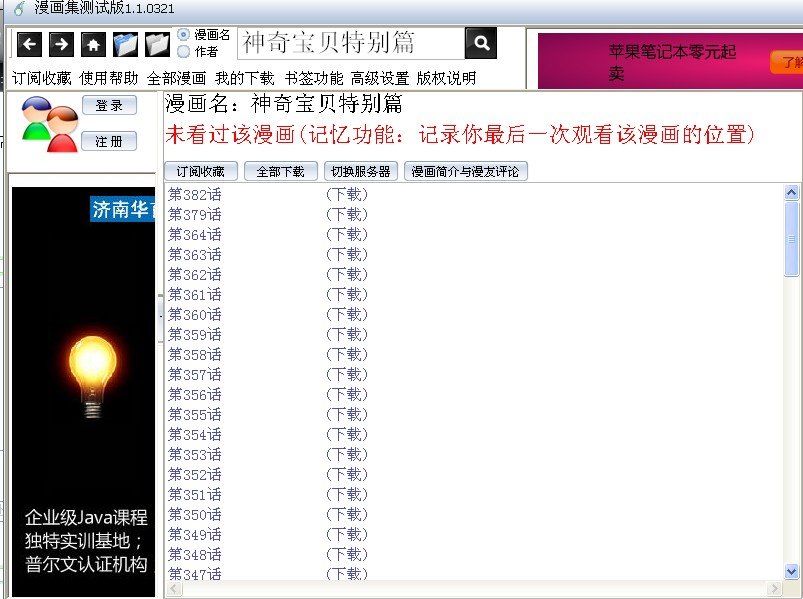Click the scrollbar down arrow
The image size is (803, 599).
793,571
